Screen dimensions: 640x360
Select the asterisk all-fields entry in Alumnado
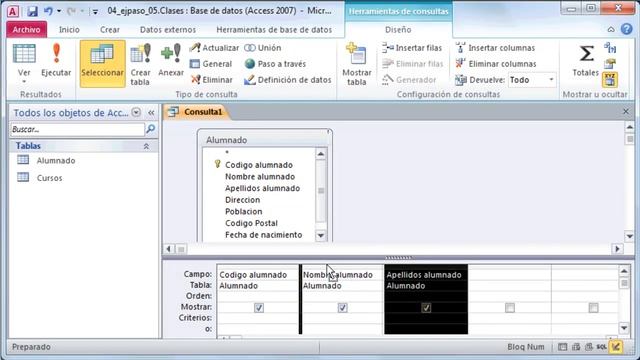click(227, 152)
